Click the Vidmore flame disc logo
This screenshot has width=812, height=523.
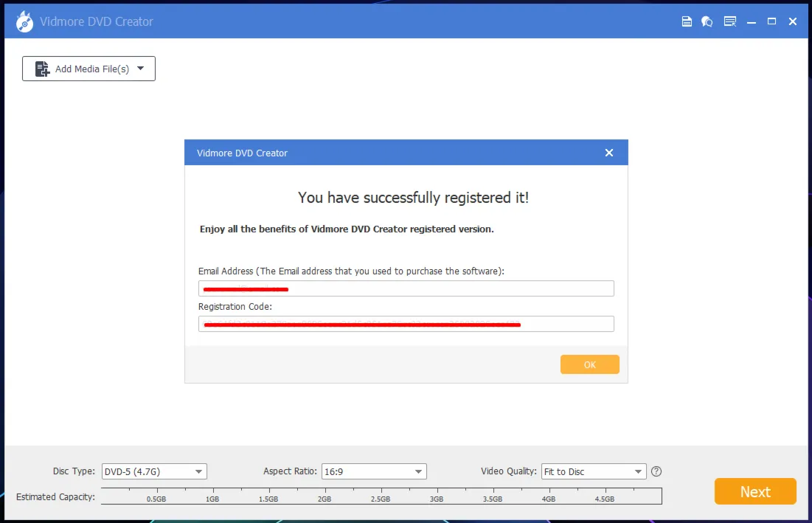(x=24, y=21)
